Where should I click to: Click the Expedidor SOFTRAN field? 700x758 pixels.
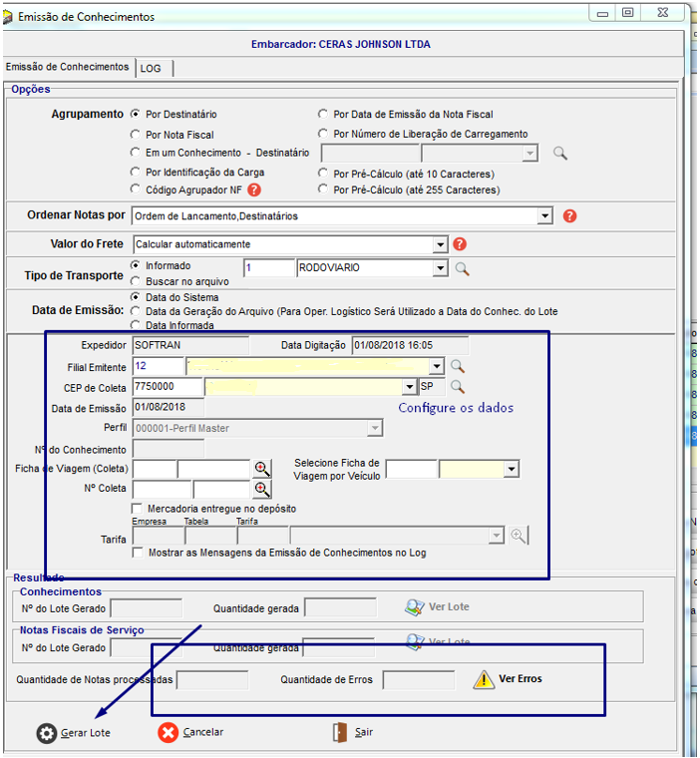point(190,345)
